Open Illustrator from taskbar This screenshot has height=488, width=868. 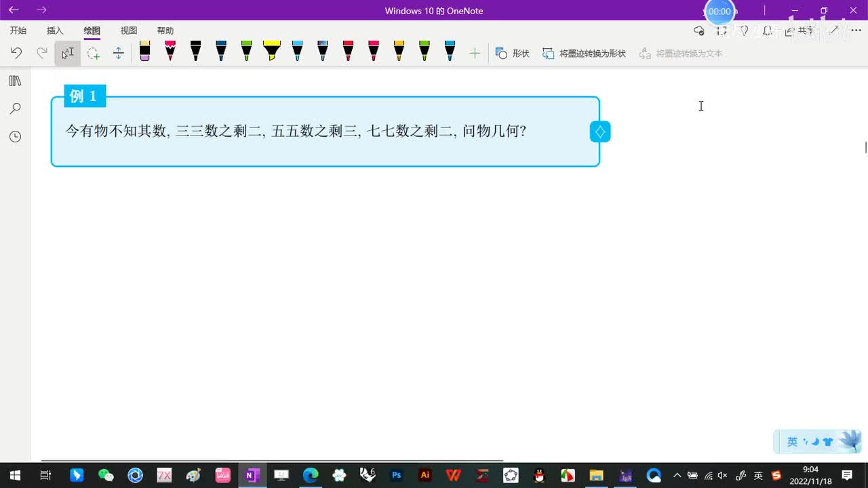425,475
